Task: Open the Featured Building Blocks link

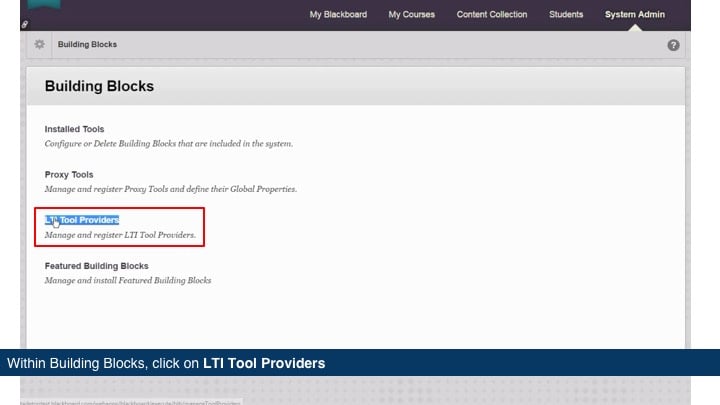Action: pyautogui.click(x=96, y=266)
